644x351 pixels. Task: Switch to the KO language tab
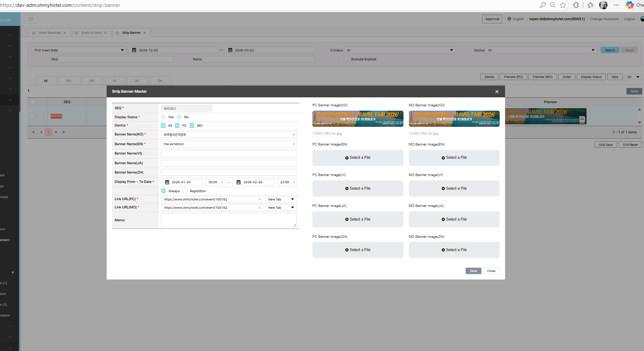69,81
